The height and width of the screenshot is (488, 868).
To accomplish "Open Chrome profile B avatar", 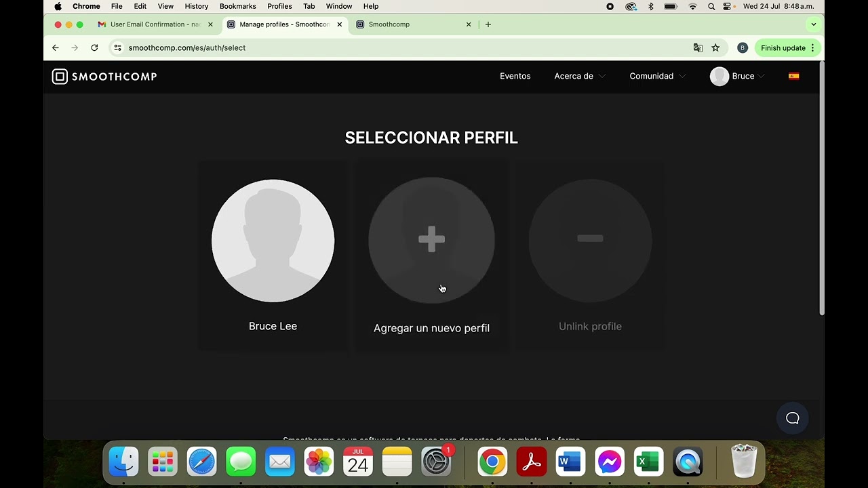I will point(743,48).
